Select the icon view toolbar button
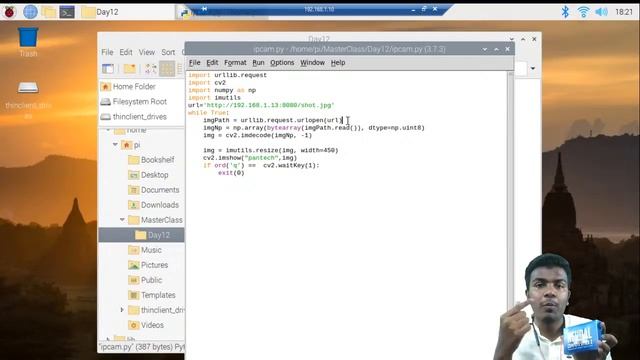 (167, 69)
